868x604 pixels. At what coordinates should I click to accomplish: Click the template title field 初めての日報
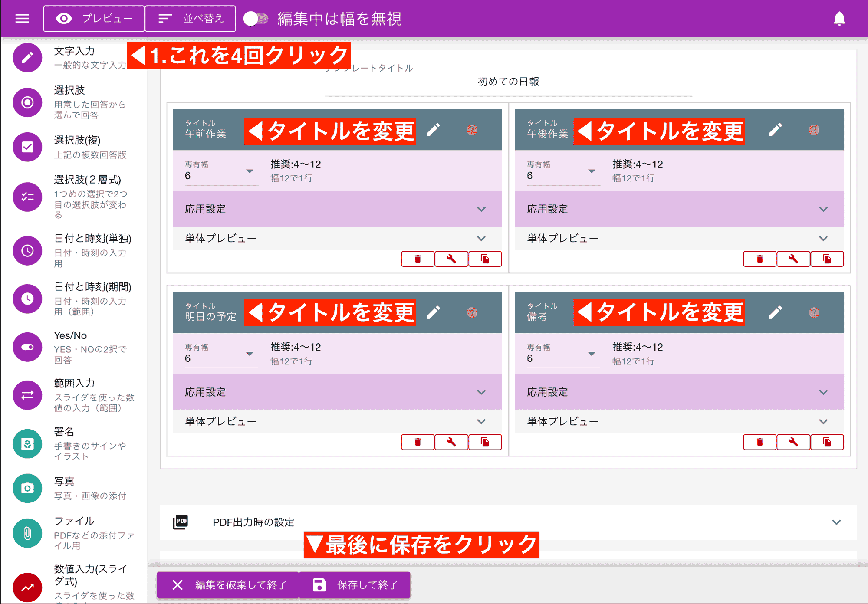pos(507,82)
